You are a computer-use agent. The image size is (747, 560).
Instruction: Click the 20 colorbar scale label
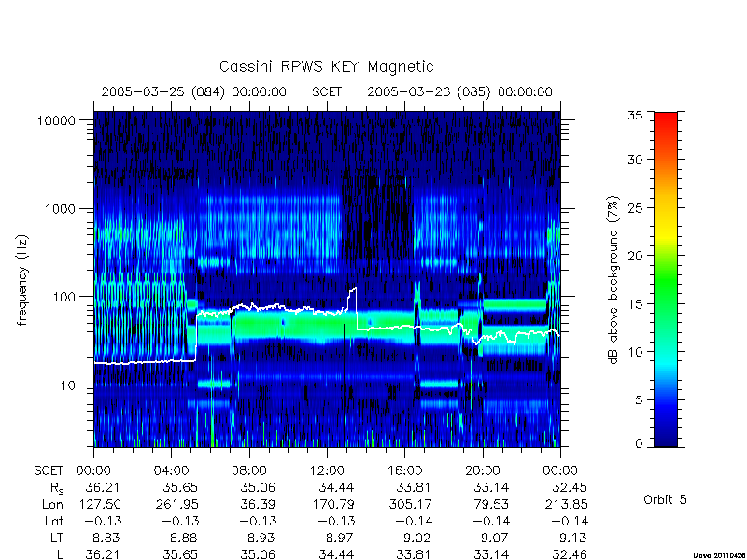635,256
